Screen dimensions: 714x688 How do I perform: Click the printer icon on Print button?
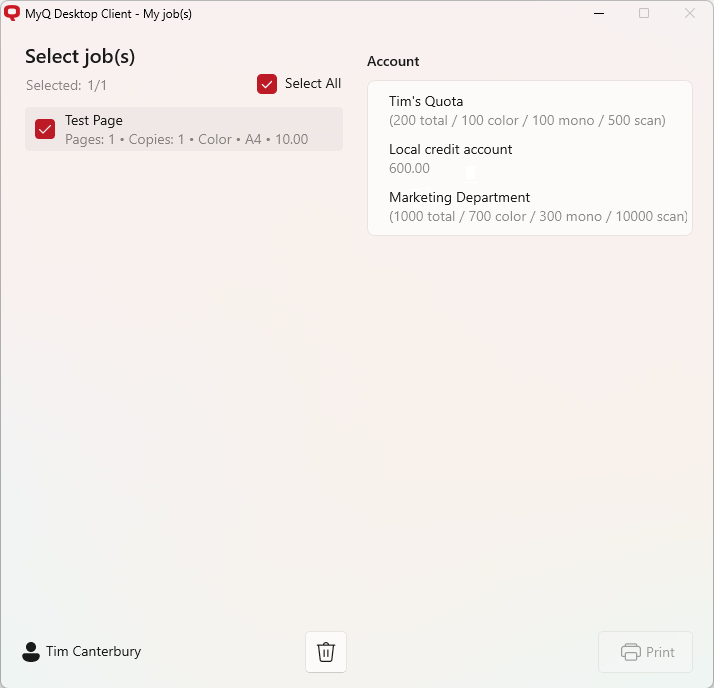pyautogui.click(x=630, y=652)
